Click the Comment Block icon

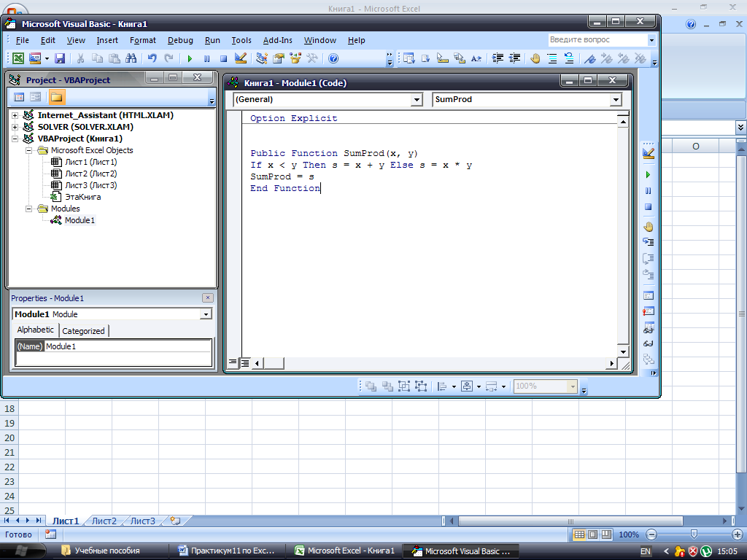tap(552, 58)
